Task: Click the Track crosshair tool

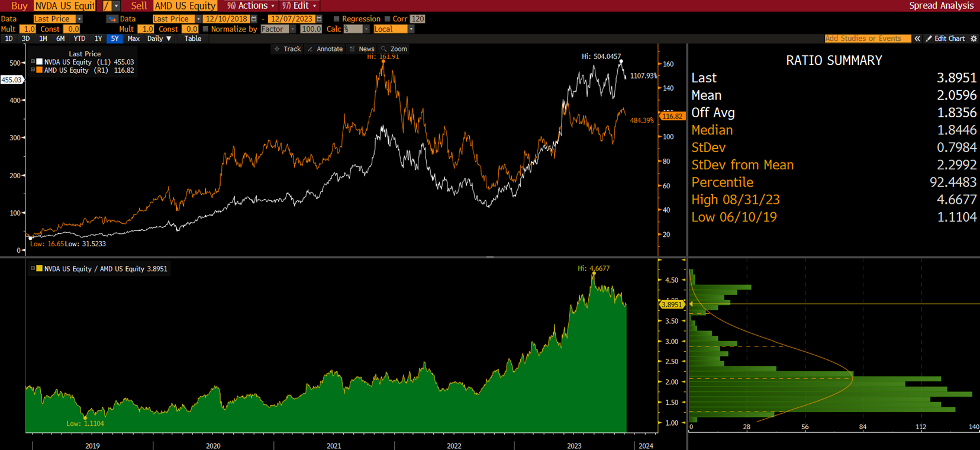Action: (288, 49)
